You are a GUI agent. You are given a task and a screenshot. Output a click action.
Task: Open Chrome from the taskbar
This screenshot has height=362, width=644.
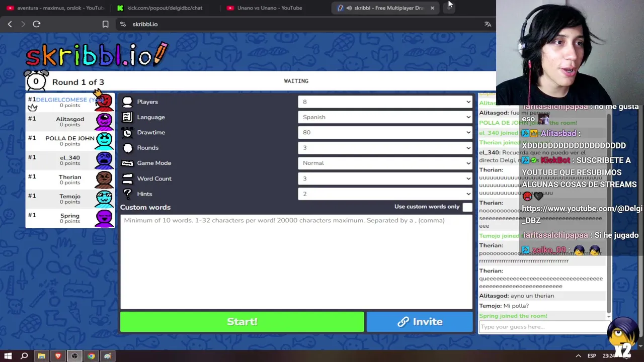[x=91, y=356]
